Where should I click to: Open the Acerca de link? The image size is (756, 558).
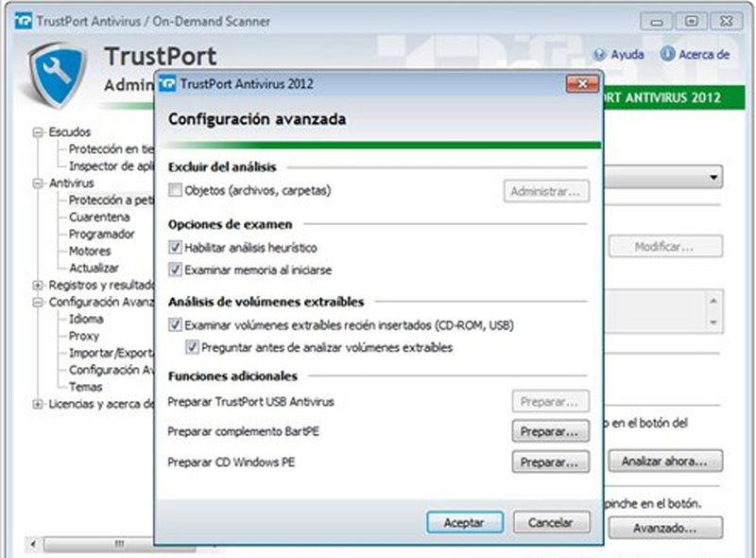click(704, 55)
